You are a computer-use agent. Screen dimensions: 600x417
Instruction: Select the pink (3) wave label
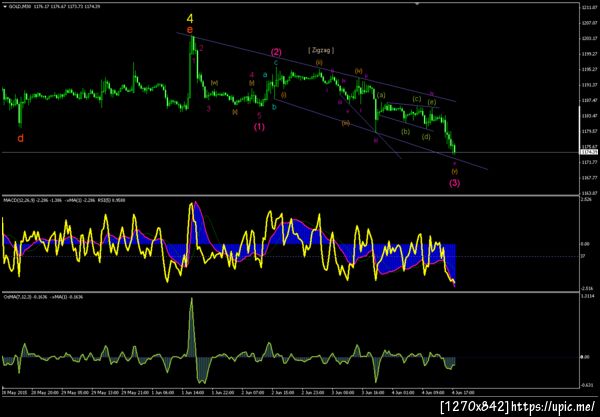point(454,183)
